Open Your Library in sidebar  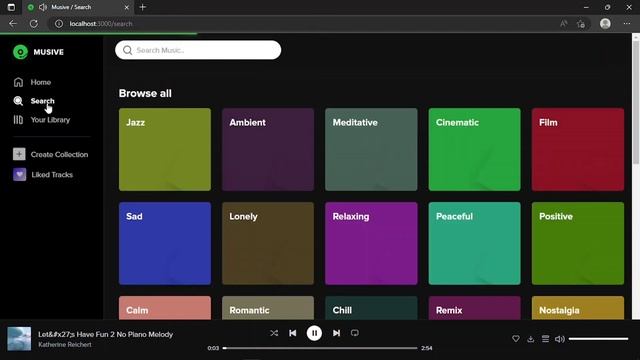coord(42,120)
